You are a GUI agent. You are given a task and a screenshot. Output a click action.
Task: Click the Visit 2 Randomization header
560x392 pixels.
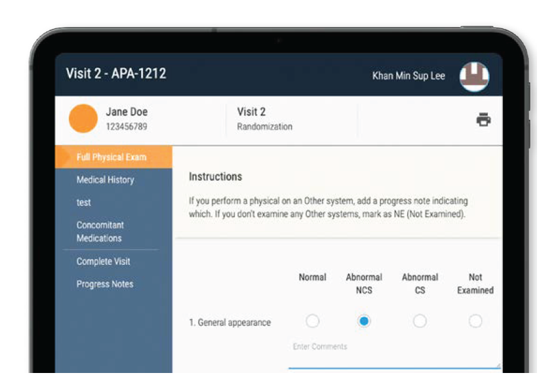click(264, 119)
